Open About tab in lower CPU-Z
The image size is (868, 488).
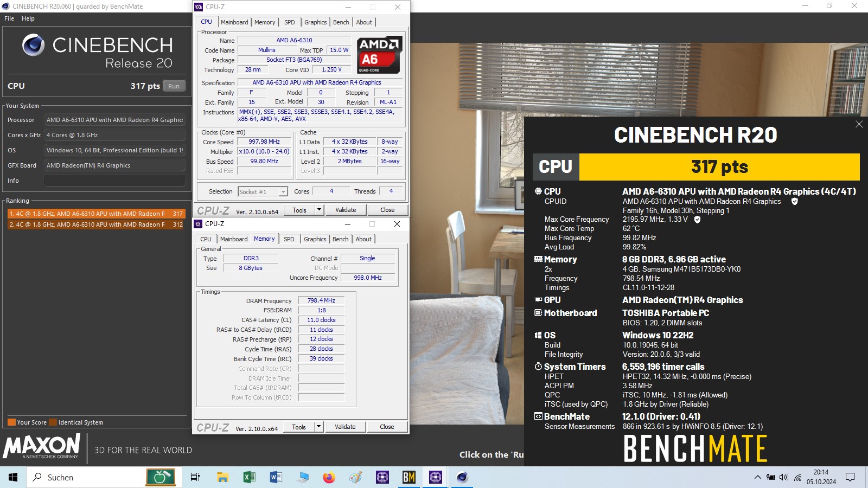[363, 239]
